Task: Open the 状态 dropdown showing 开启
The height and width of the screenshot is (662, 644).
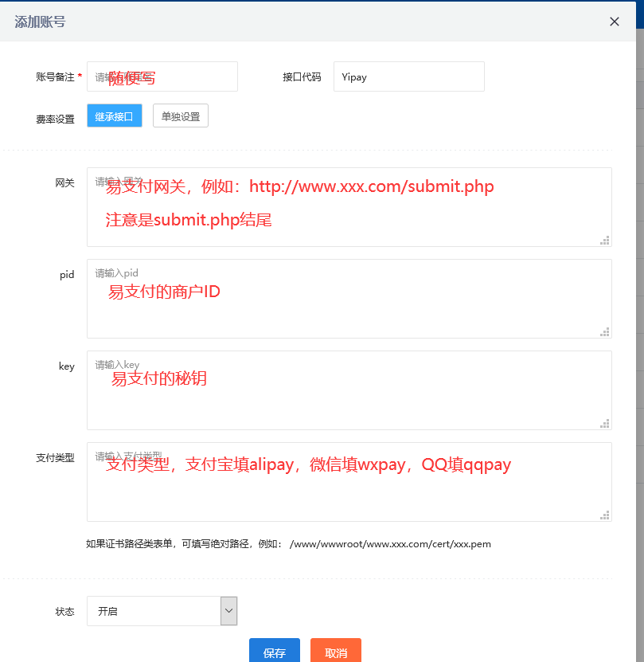Action: coord(159,611)
